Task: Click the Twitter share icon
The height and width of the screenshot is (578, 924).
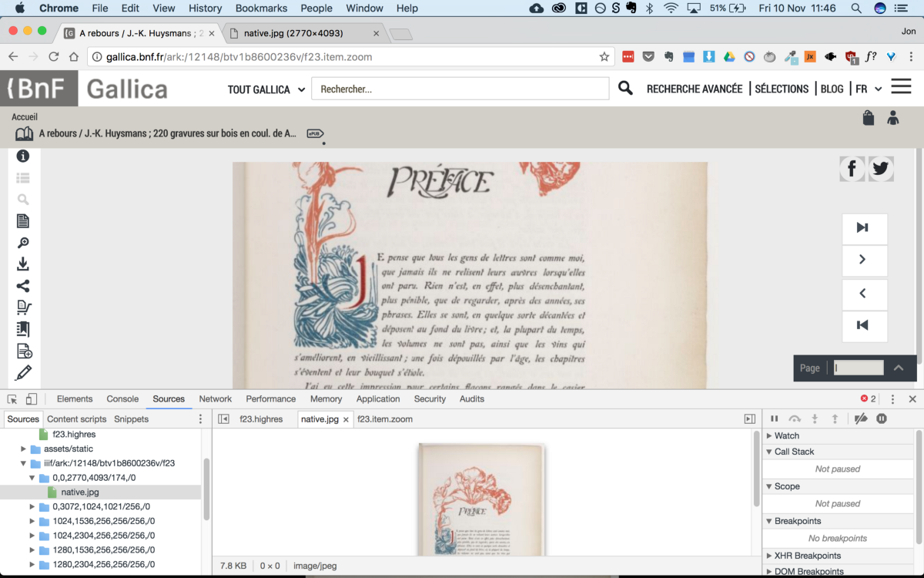Action: 881,169
